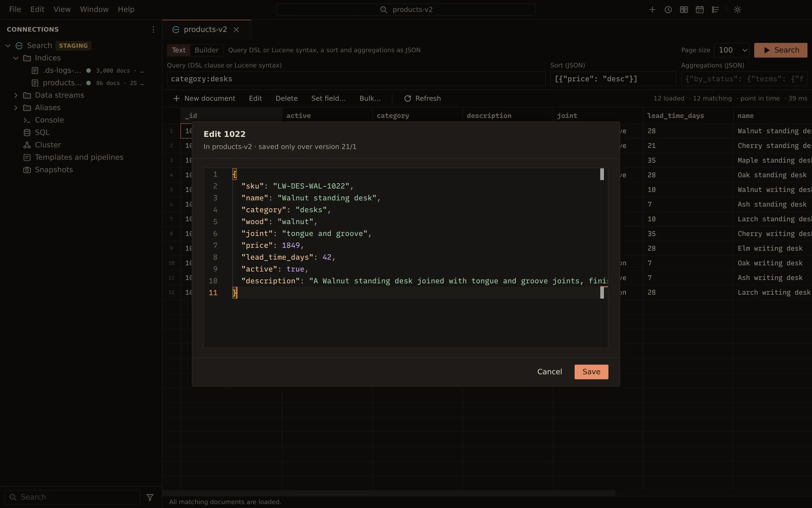Click the calendar icon in the top toolbar
Viewport: 812px width, 508px height.
[x=700, y=9]
